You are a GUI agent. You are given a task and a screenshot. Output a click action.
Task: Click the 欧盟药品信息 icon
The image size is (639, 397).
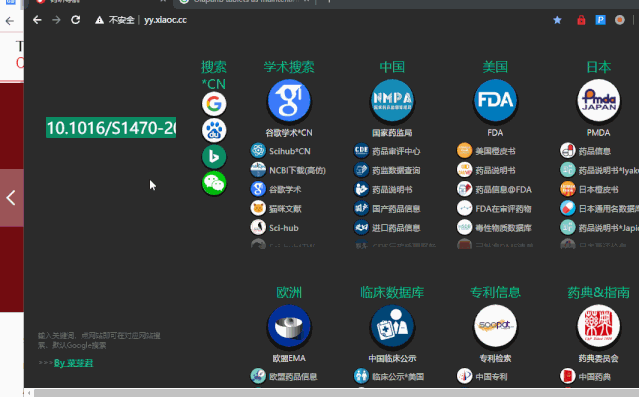(x=258, y=376)
